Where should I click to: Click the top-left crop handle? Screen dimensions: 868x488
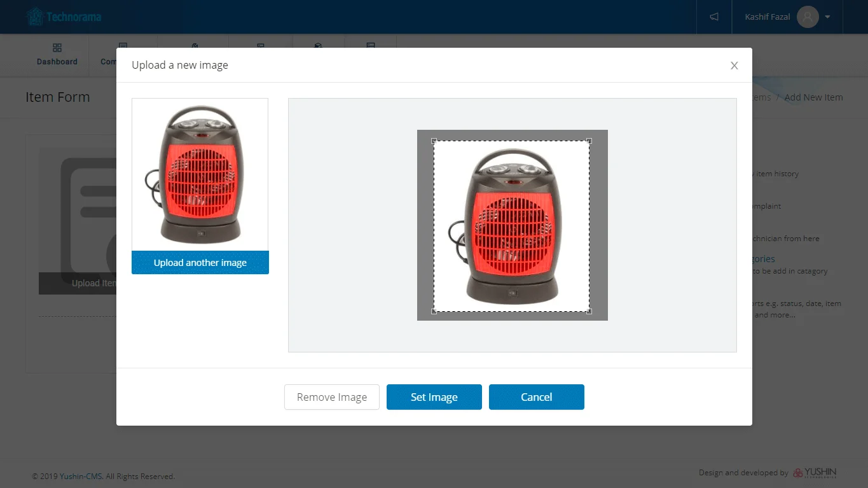(x=434, y=141)
